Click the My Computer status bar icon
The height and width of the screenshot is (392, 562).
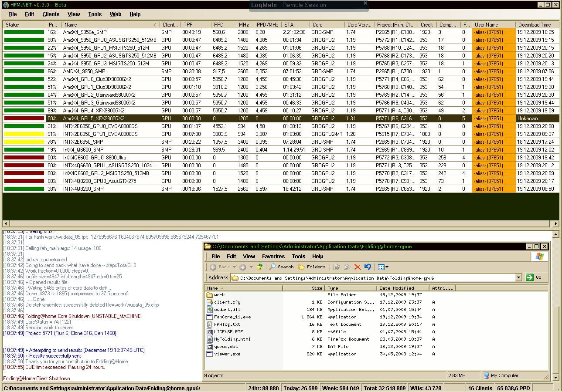[x=486, y=375]
